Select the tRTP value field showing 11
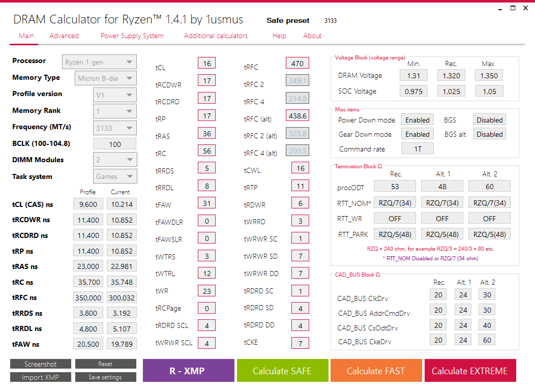Screen dimensions: 535x392 pos(300,186)
